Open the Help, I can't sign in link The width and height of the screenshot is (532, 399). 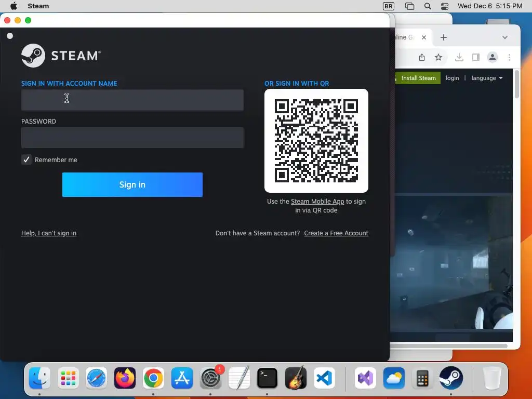49,233
